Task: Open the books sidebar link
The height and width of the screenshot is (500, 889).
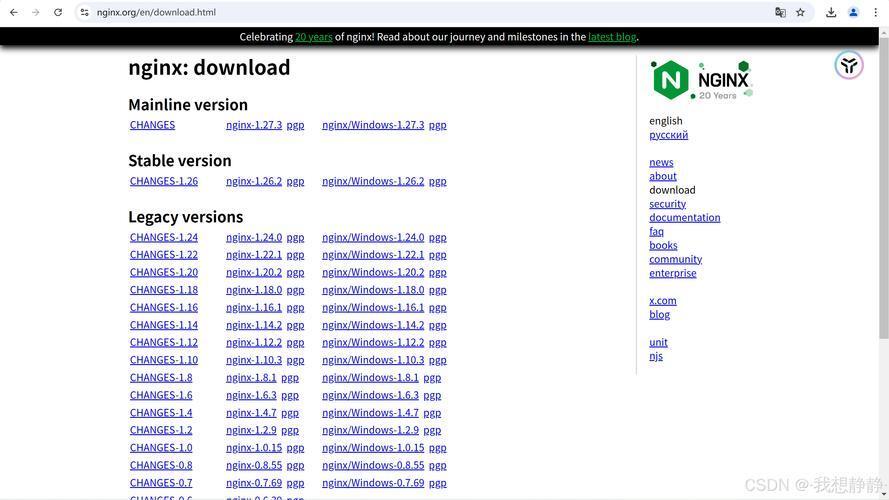Action: [663, 245]
